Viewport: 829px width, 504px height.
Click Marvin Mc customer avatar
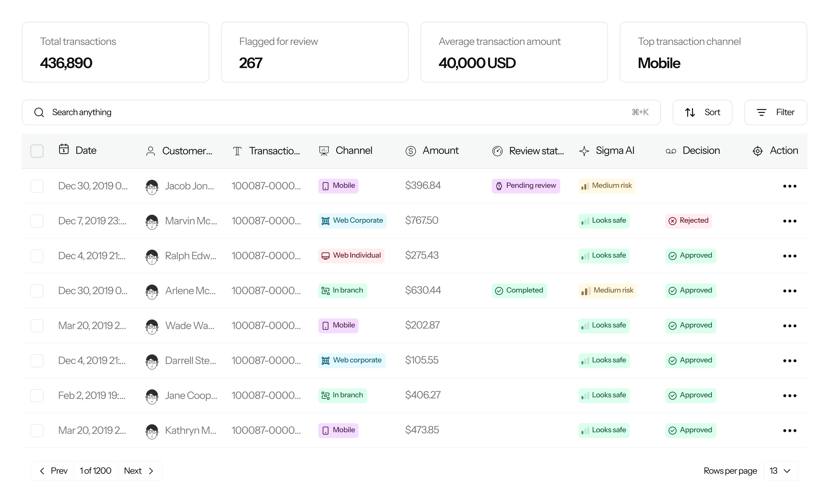(x=152, y=221)
